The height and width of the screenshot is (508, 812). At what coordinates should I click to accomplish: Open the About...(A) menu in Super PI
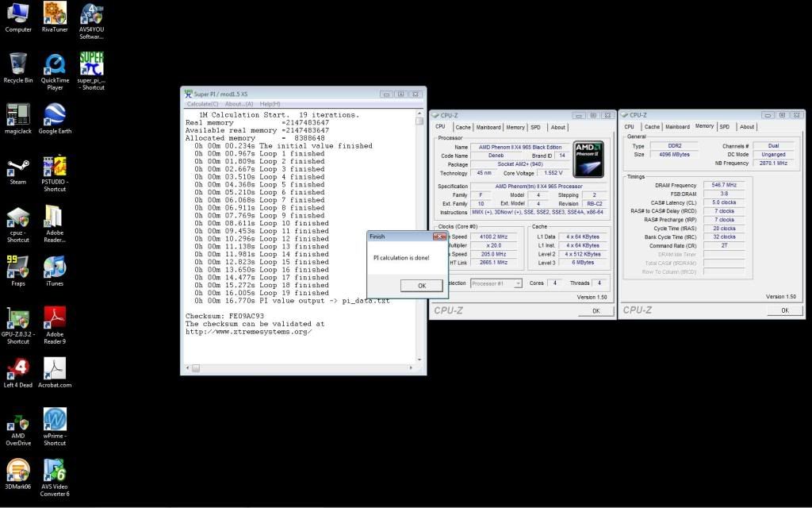pyautogui.click(x=239, y=104)
